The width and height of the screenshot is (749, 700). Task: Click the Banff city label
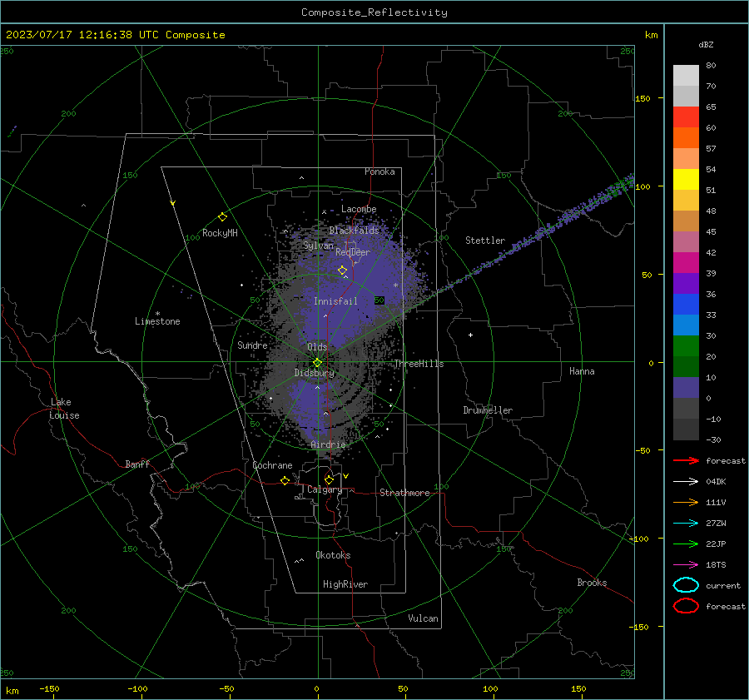pos(137,464)
